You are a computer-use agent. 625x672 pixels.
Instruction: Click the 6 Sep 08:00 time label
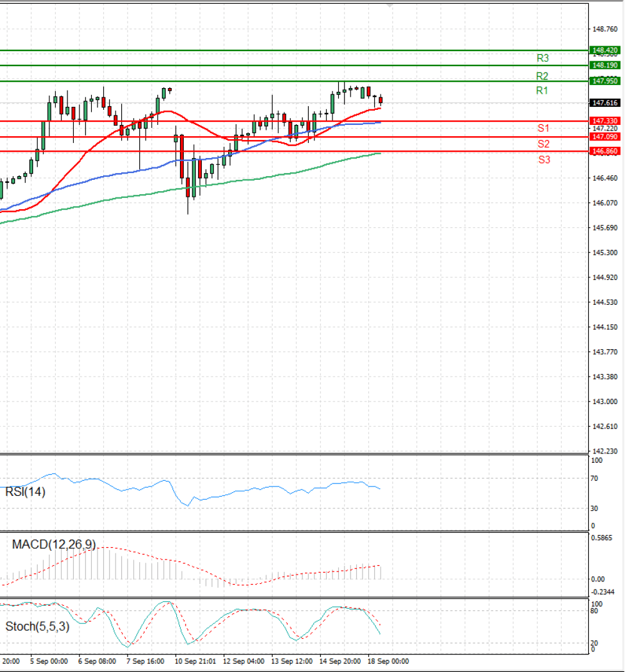[97, 661]
